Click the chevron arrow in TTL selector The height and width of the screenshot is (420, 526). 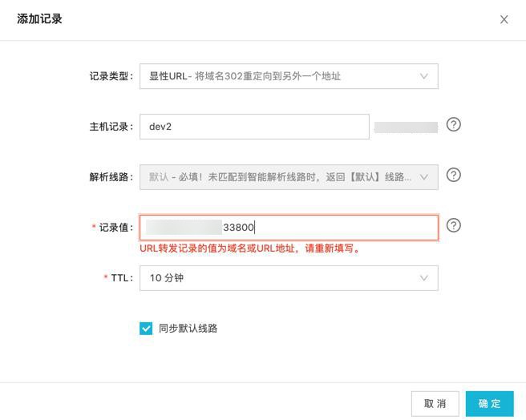click(423, 278)
